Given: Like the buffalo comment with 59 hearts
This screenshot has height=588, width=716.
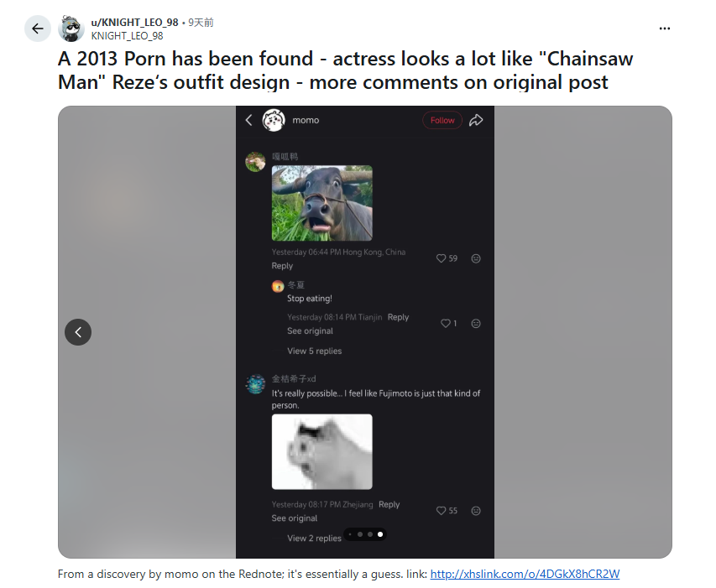Looking at the screenshot, I should point(442,258).
